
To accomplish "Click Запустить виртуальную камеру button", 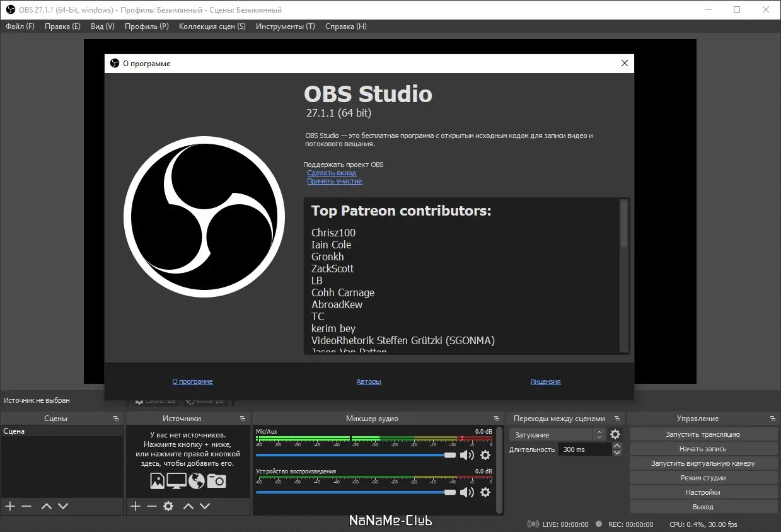I will 703,463.
